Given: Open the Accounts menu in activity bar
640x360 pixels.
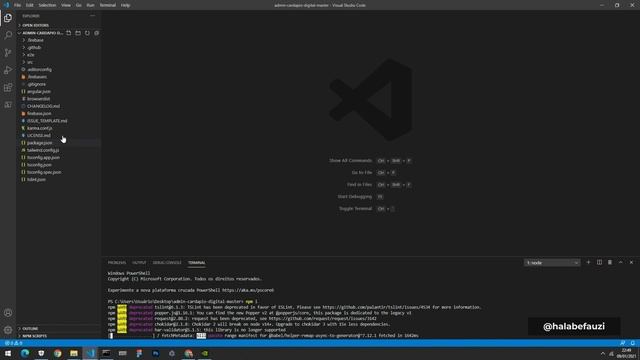Looking at the screenshot, I should 8,313.
